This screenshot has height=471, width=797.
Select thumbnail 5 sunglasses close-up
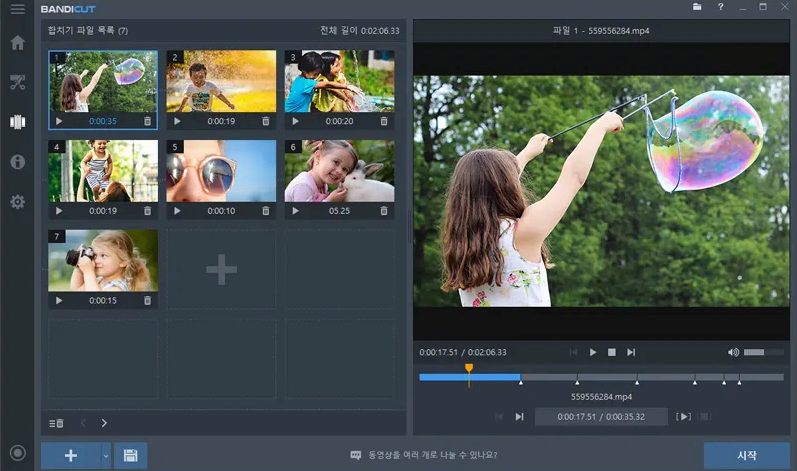click(x=221, y=171)
